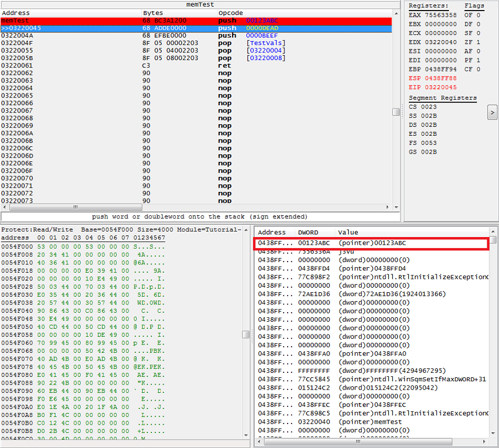Expand registers panel with the > button
This screenshot has width=499, height=448.
click(x=492, y=112)
